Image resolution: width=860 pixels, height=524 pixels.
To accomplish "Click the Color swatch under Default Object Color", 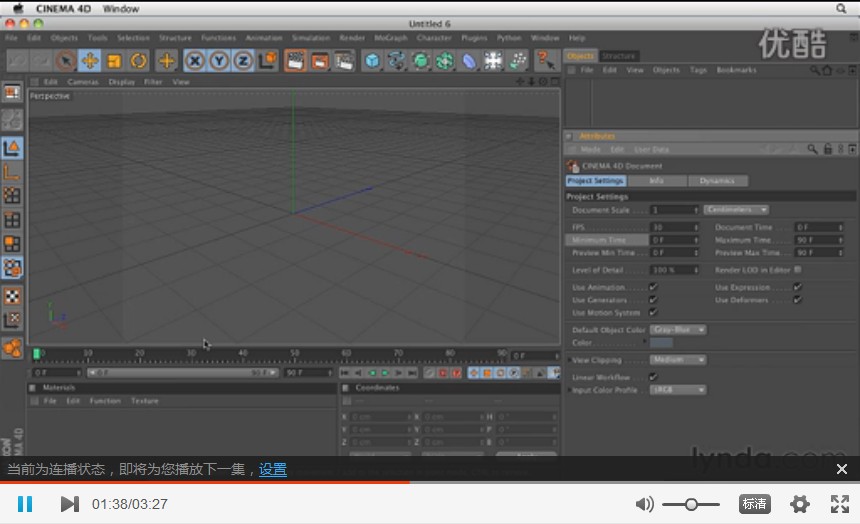I will 661,343.
